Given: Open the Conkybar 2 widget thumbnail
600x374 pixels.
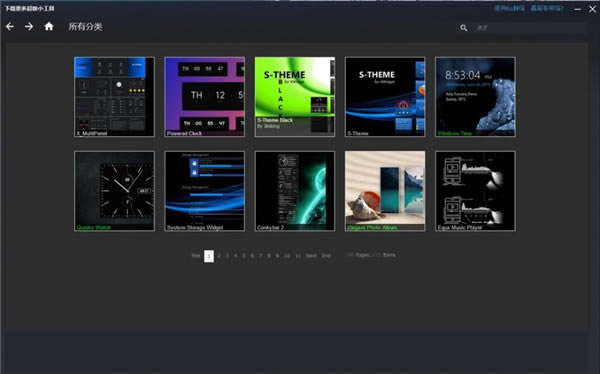Looking at the screenshot, I should click(x=295, y=191).
